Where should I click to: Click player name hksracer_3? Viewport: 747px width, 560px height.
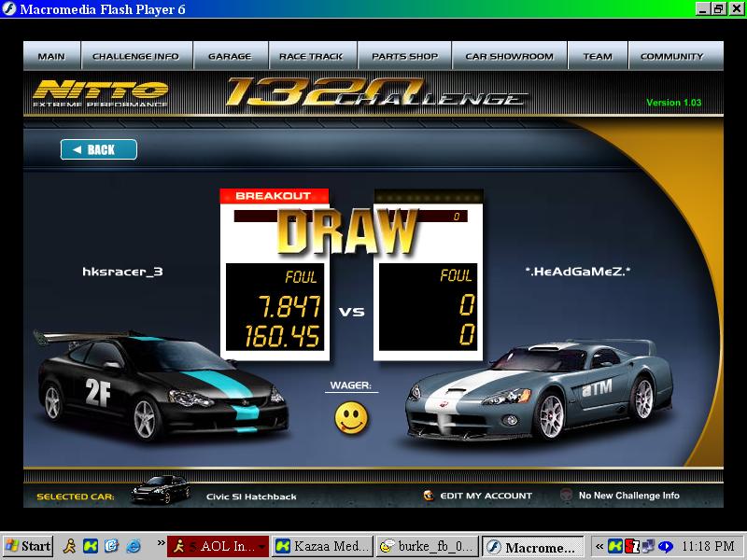(x=122, y=272)
